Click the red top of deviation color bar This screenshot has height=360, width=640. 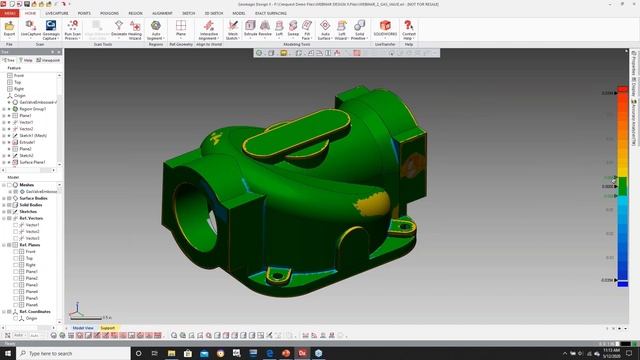click(x=622, y=89)
